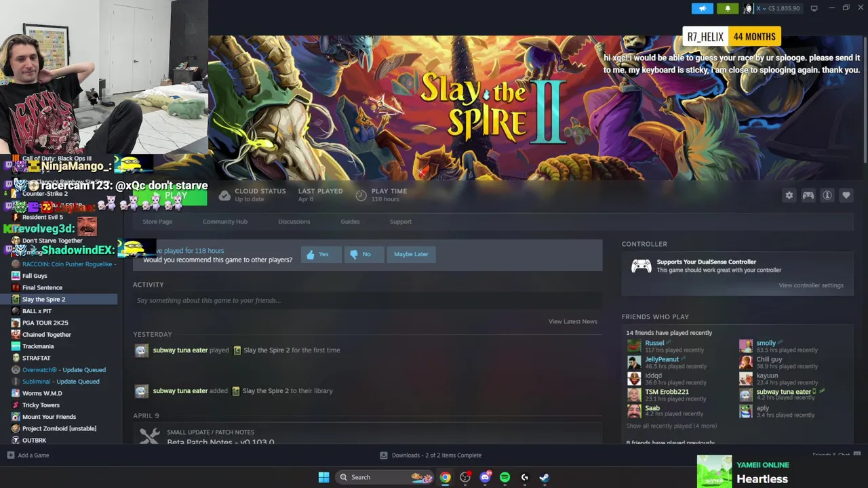The width and height of the screenshot is (868, 488).
Task: Click Saab friend avatar
Action: point(634,411)
